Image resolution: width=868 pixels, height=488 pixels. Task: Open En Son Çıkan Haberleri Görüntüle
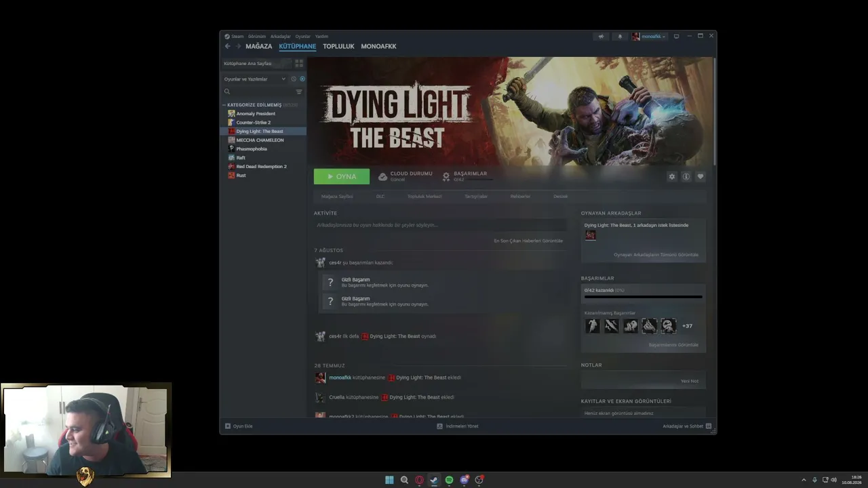click(x=528, y=241)
